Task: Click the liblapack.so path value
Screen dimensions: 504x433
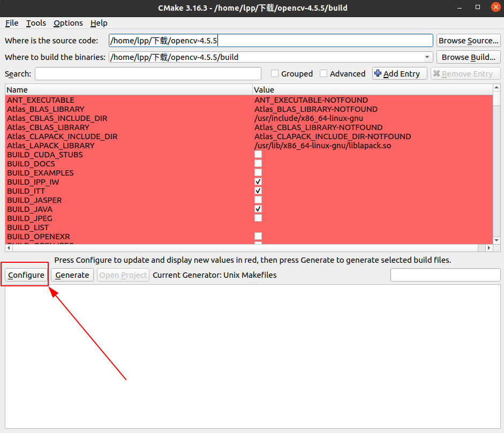Action: [323, 146]
